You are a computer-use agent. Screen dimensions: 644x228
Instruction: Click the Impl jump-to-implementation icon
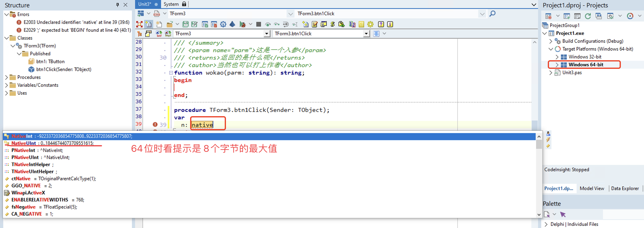[x=168, y=33]
